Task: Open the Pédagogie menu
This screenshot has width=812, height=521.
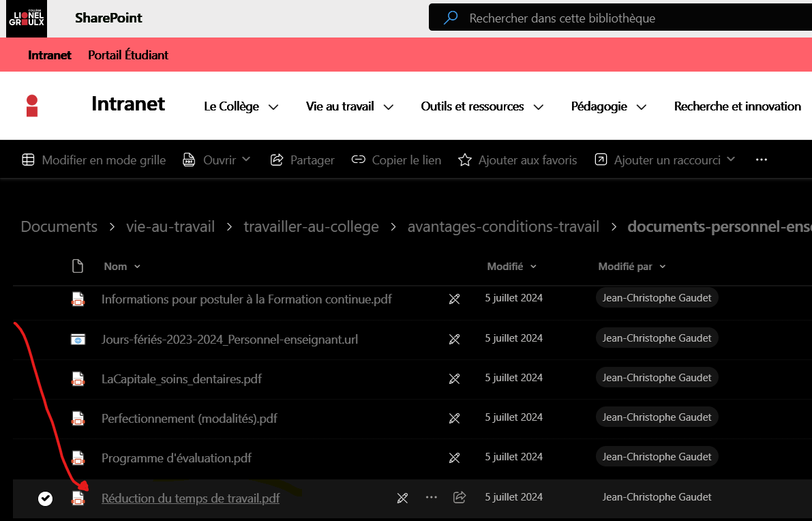Action: click(x=608, y=106)
